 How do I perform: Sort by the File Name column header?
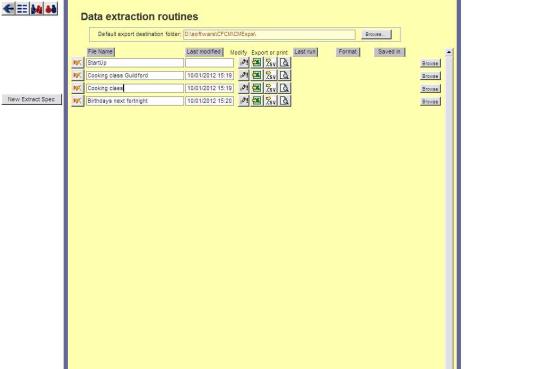(101, 52)
